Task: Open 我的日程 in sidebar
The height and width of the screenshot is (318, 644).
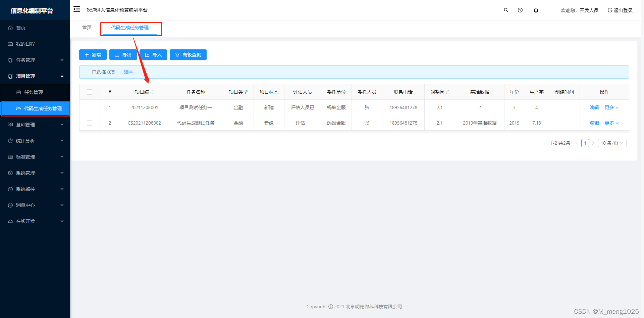Action: click(35, 44)
